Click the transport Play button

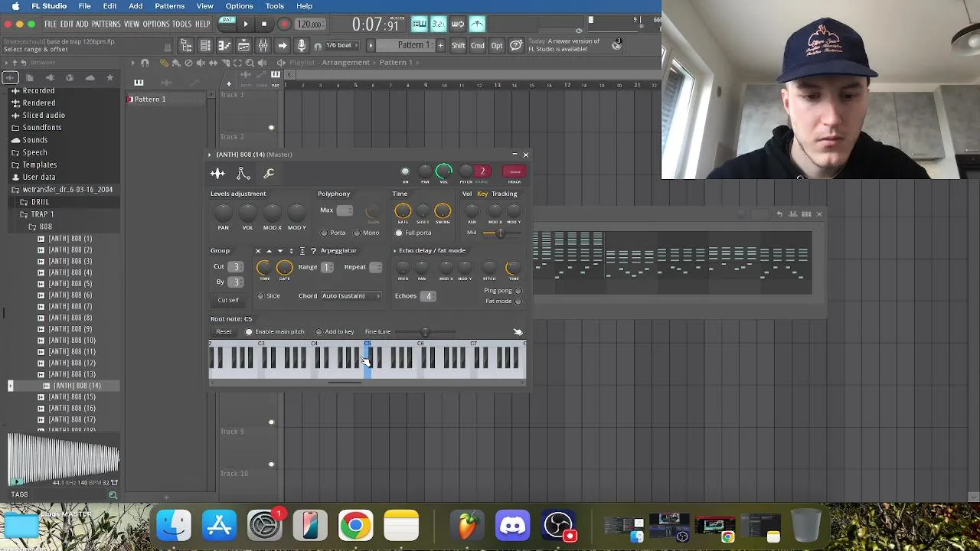coord(246,24)
